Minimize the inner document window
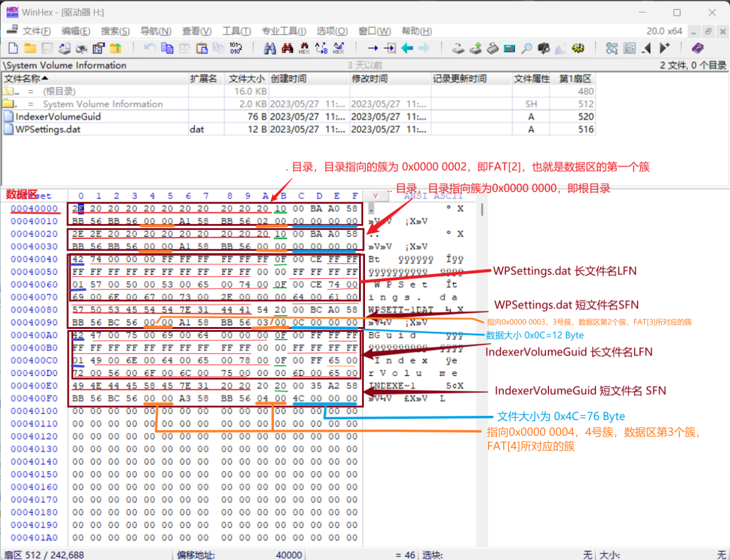 [694, 31]
